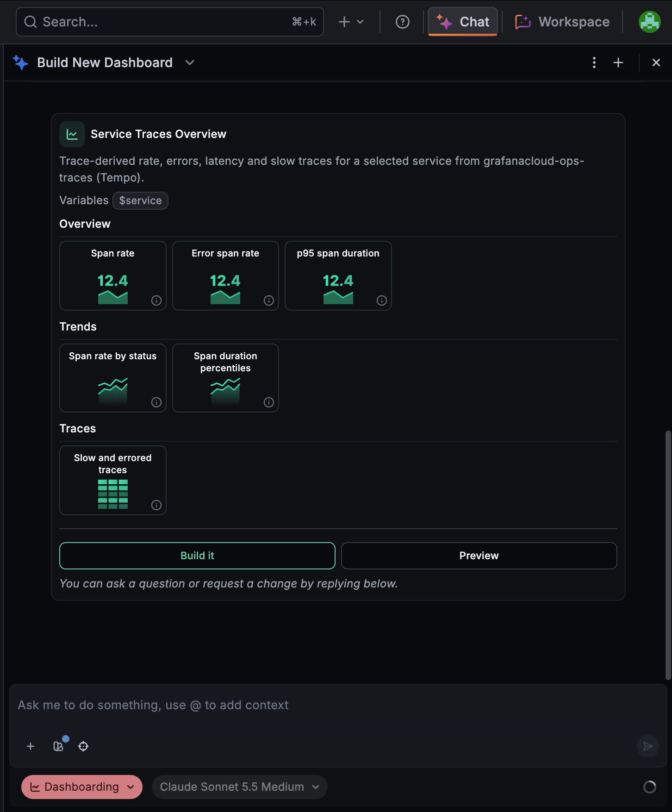Click the $service variable chip
672x812 pixels.
tap(140, 200)
